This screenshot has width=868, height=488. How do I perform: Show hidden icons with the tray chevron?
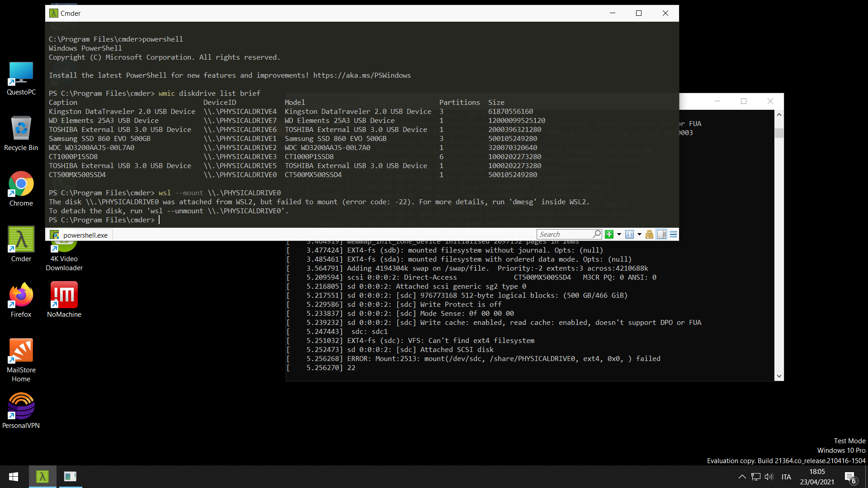pos(741,477)
